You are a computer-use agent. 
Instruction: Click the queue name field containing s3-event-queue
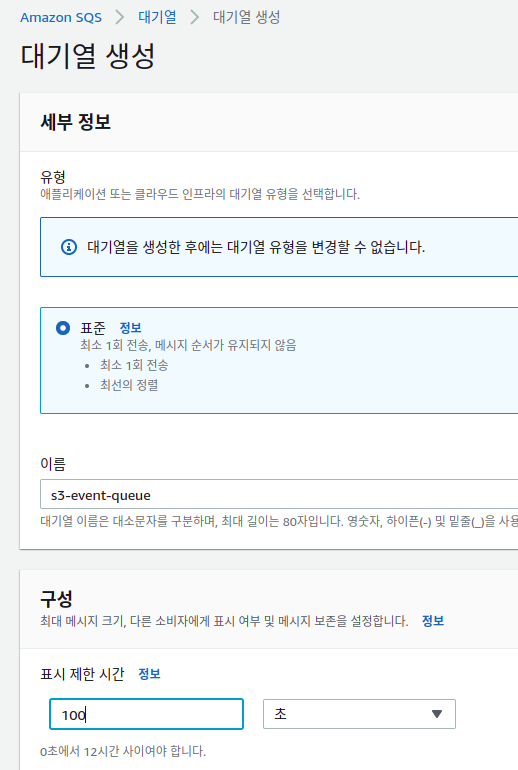(x=279, y=494)
